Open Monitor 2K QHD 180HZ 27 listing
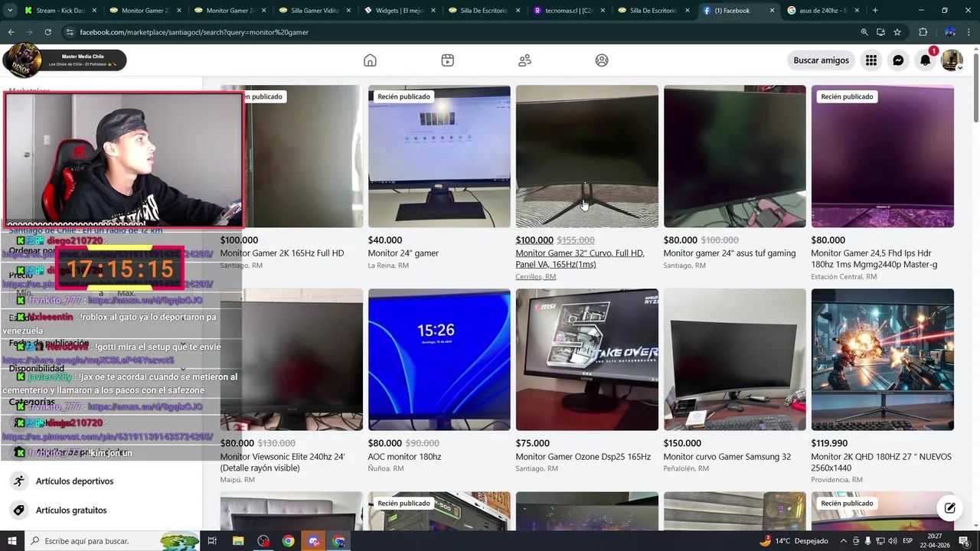The height and width of the screenshot is (551, 980). point(881,462)
